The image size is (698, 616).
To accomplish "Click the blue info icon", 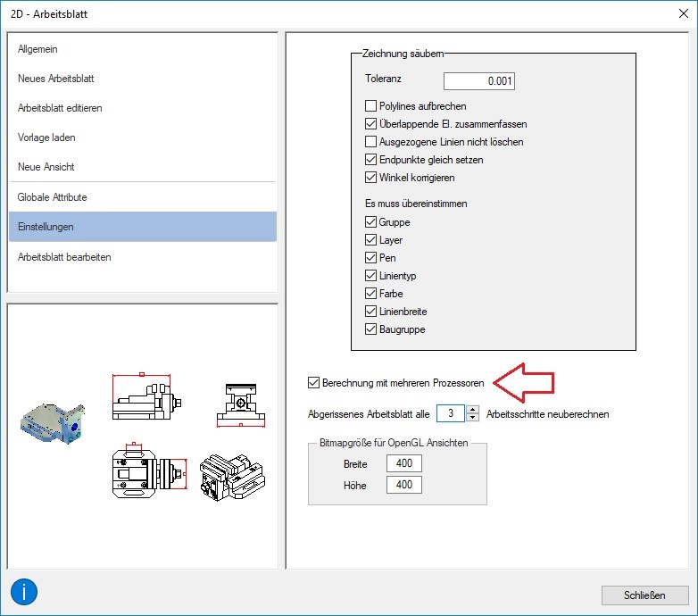I will click(24, 592).
